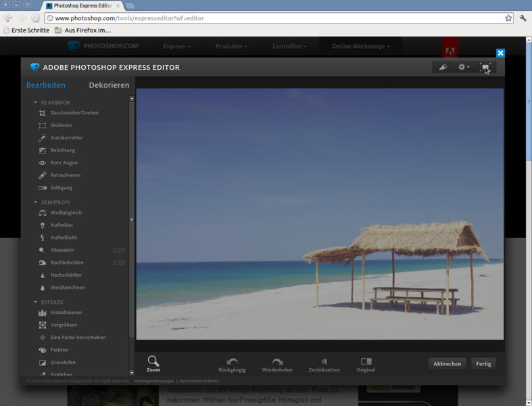This screenshot has width=532, height=406.
Task: Reset edits using Zurücksetzen
Action: (x=324, y=365)
